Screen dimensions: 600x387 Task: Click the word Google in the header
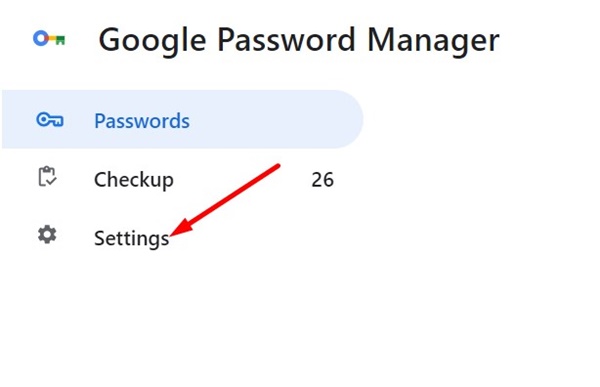click(x=152, y=41)
